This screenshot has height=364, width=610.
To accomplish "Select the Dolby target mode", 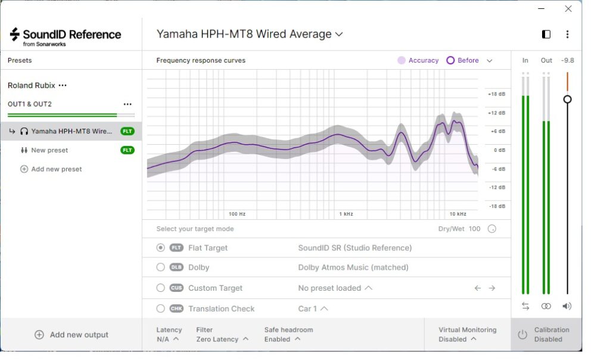I will (160, 267).
